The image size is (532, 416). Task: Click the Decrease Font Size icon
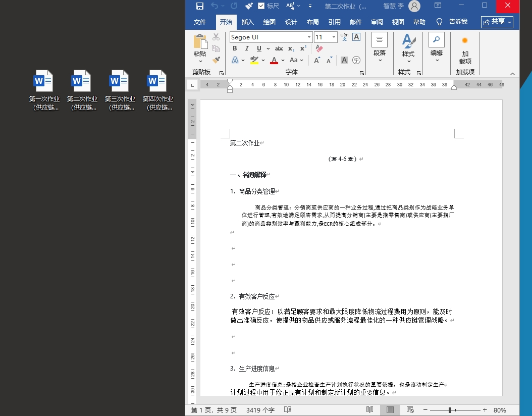[x=329, y=60]
